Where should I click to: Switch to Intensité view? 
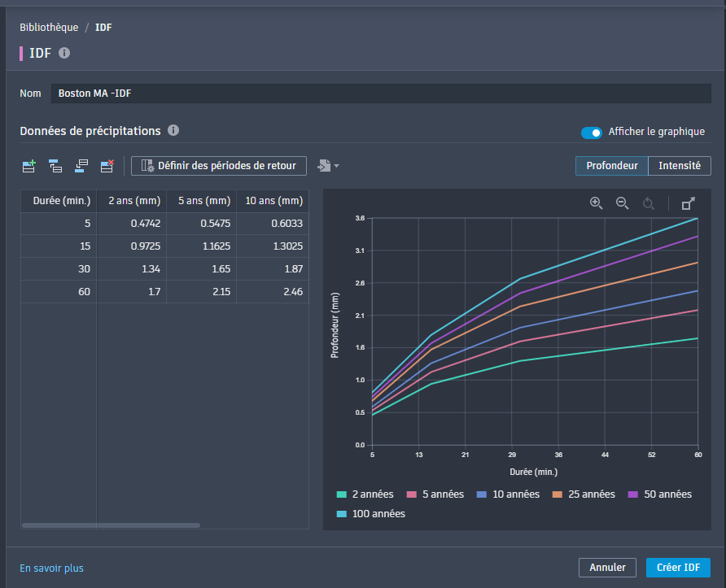click(x=680, y=166)
